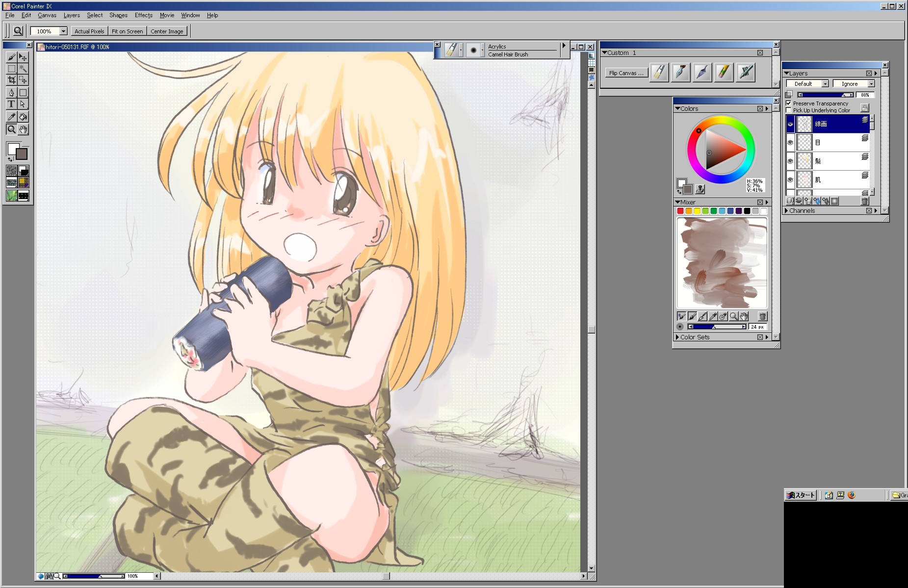Select the Shape Selection arrow tool
This screenshot has width=908, height=588.
pyautogui.click(x=23, y=104)
